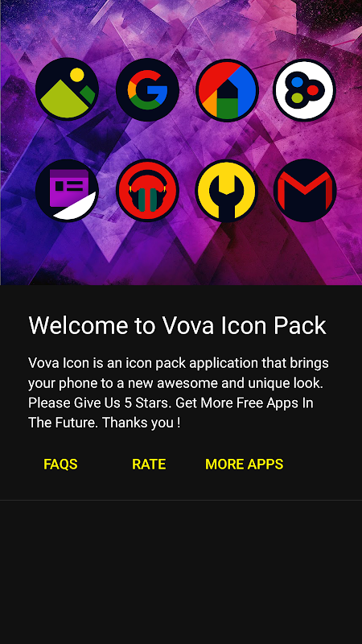Choose the purple news page icon

[67, 190]
